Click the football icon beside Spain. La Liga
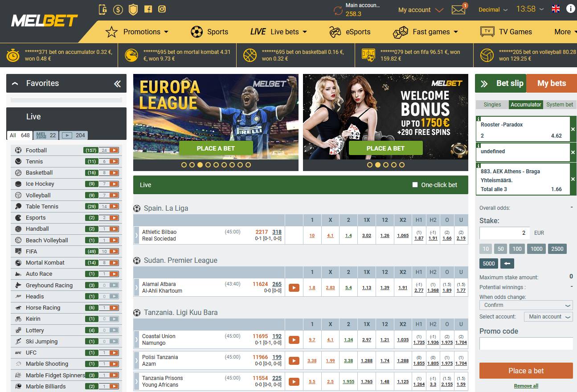This screenshot has height=392, width=577. point(137,208)
